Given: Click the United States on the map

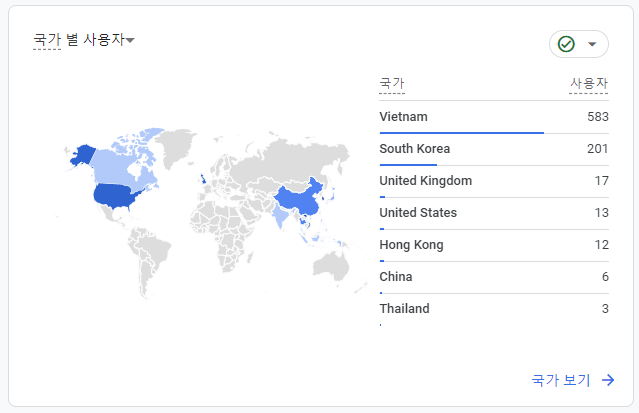Looking at the screenshot, I should 116,196.
